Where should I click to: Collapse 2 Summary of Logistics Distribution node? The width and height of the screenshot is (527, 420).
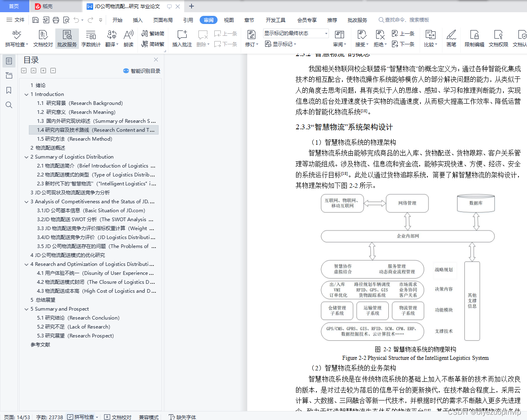coord(26,157)
